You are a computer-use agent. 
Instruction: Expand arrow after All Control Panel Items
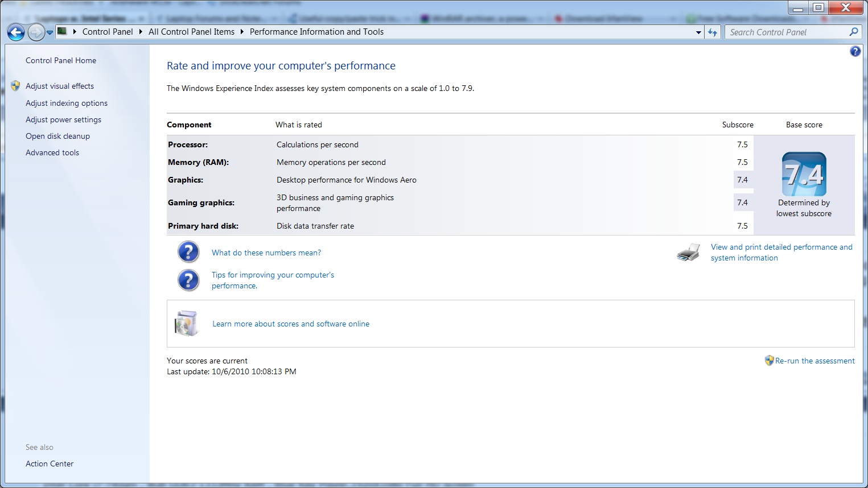pos(242,32)
